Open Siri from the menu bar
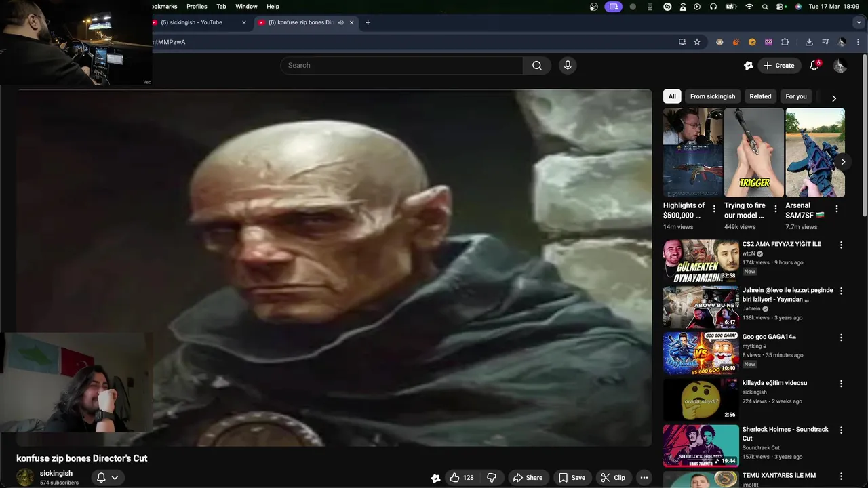This screenshot has height=488, width=868. pos(798,6)
